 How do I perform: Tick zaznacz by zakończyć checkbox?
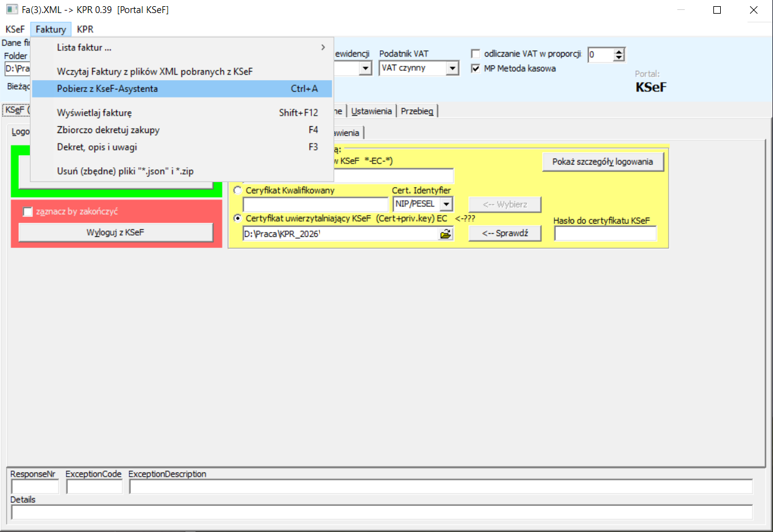click(27, 212)
